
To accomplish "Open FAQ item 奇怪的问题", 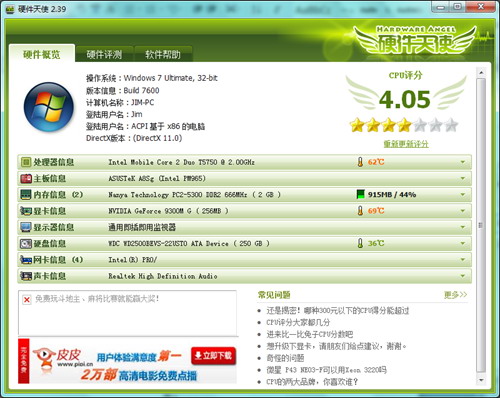I will 285,358.
